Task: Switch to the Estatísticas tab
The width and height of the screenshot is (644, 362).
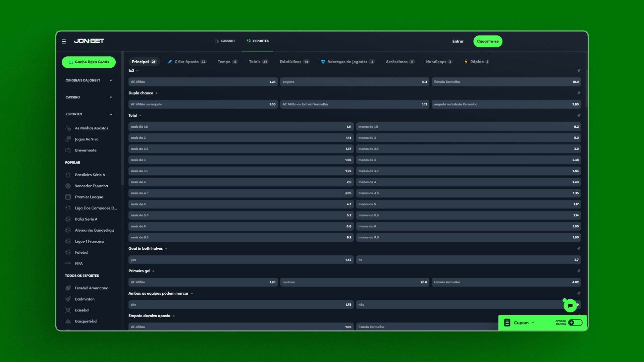Action: click(x=294, y=62)
